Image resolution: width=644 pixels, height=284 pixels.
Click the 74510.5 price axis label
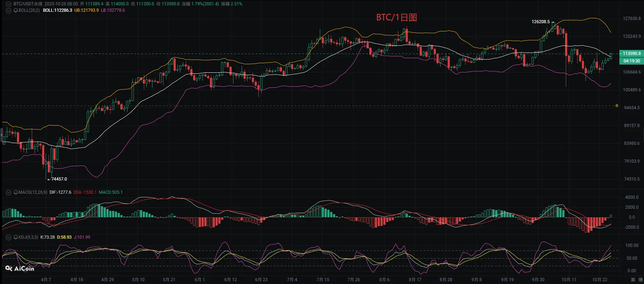coord(632,179)
